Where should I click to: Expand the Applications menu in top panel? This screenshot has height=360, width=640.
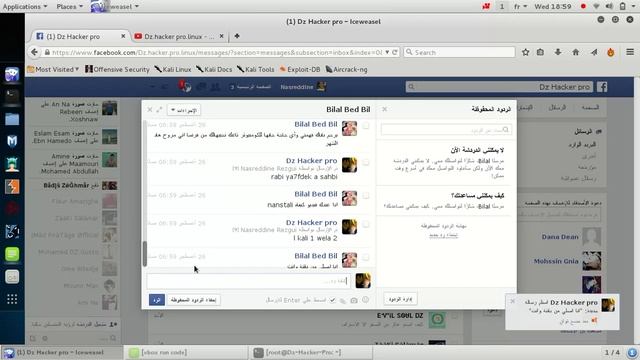[25, 6]
